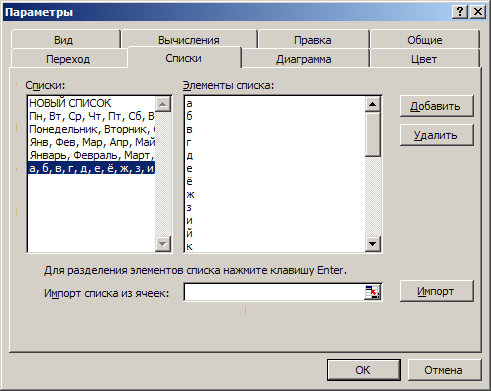Screen dimensions: 491x391
Task: Click the Добавить button
Action: (x=436, y=106)
